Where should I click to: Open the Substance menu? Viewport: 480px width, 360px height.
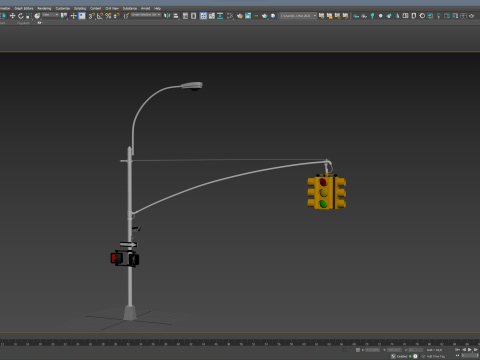click(x=130, y=8)
